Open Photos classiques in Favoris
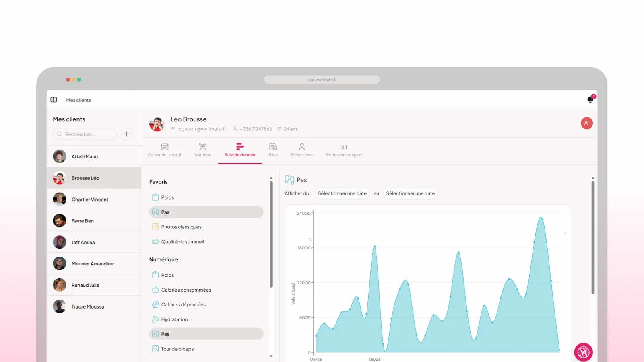This screenshot has height=362, width=644. click(206, 227)
